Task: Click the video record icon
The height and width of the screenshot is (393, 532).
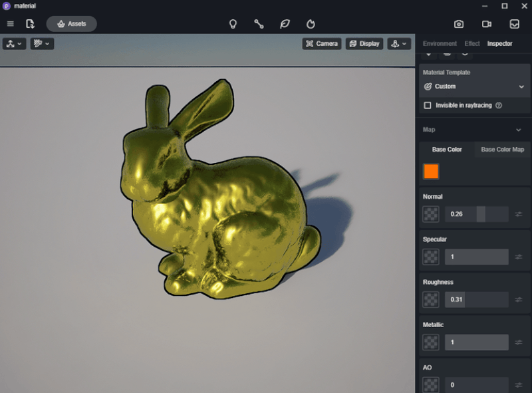Action: tap(487, 24)
